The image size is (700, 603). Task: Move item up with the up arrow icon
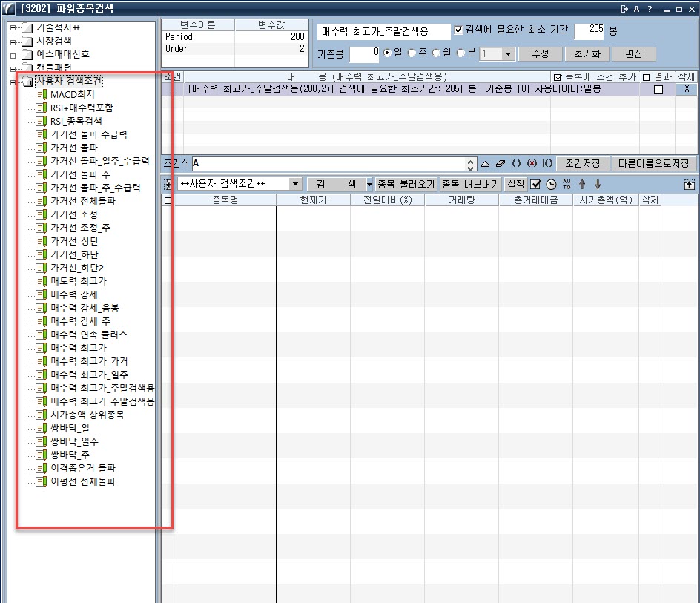pyautogui.click(x=582, y=184)
